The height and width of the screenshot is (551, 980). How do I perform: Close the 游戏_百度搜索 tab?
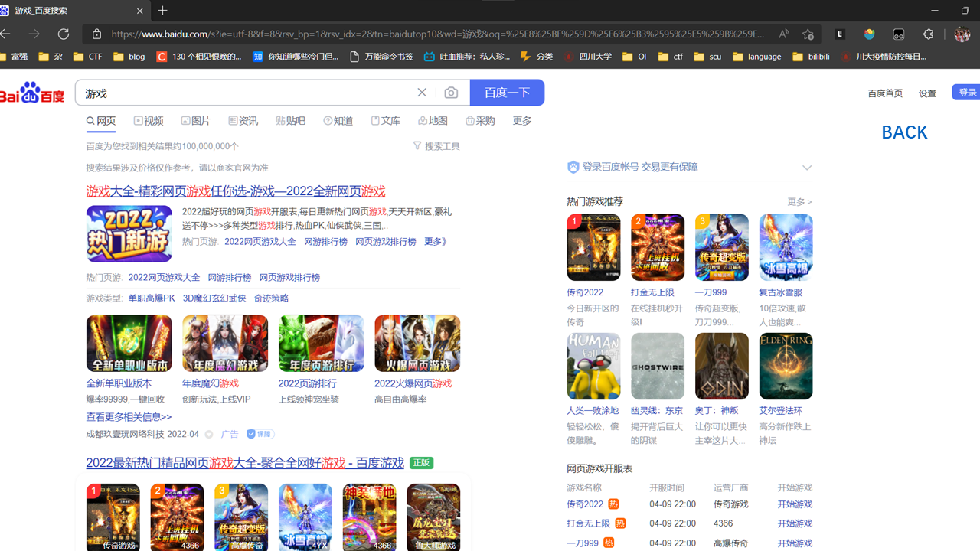point(139,11)
